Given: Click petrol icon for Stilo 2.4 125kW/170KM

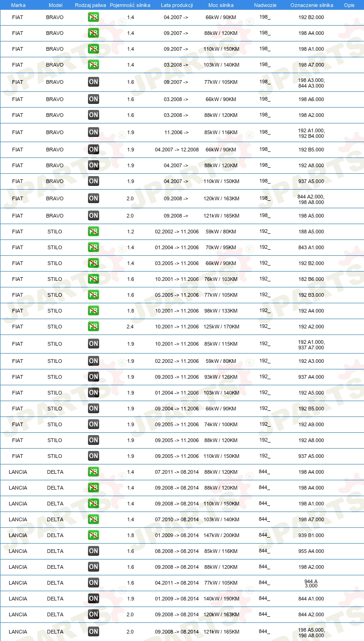Looking at the screenshot, I should tap(94, 327).
